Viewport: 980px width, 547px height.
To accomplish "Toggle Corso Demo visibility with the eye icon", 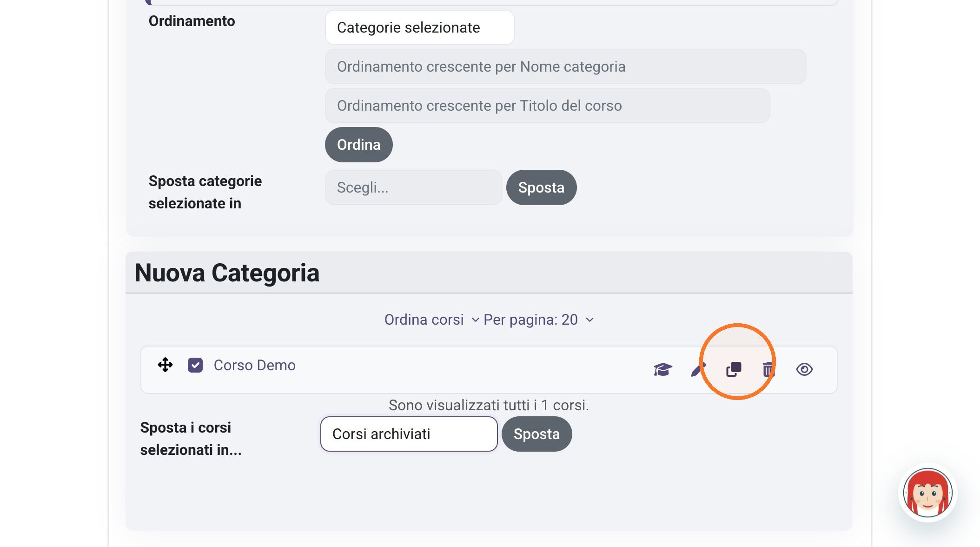I will (804, 369).
